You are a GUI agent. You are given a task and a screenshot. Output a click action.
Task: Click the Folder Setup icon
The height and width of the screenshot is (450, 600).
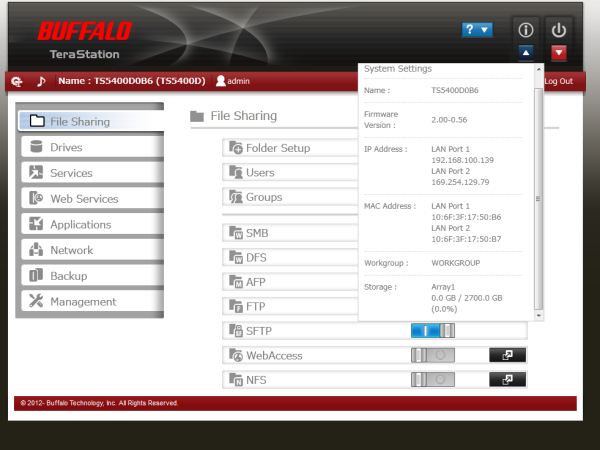(237, 148)
